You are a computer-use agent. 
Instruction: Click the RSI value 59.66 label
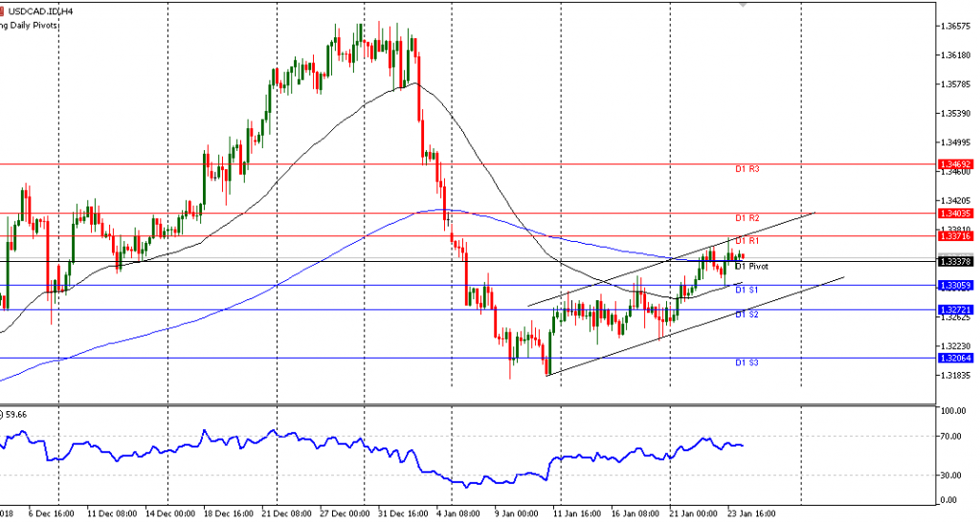point(15,415)
